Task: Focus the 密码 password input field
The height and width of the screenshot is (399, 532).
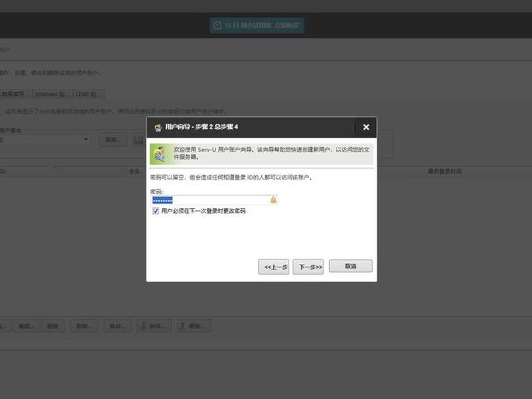Action: (x=214, y=200)
